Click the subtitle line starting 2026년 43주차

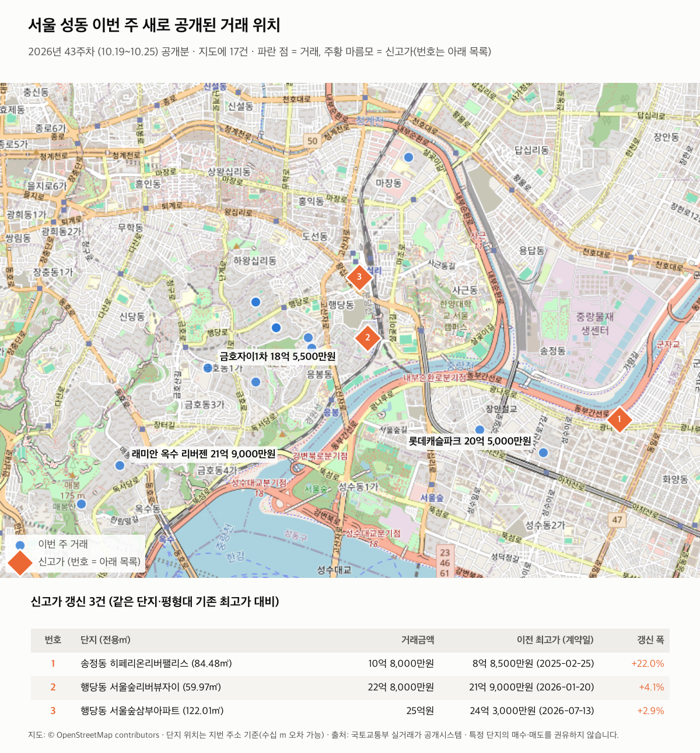(260, 51)
